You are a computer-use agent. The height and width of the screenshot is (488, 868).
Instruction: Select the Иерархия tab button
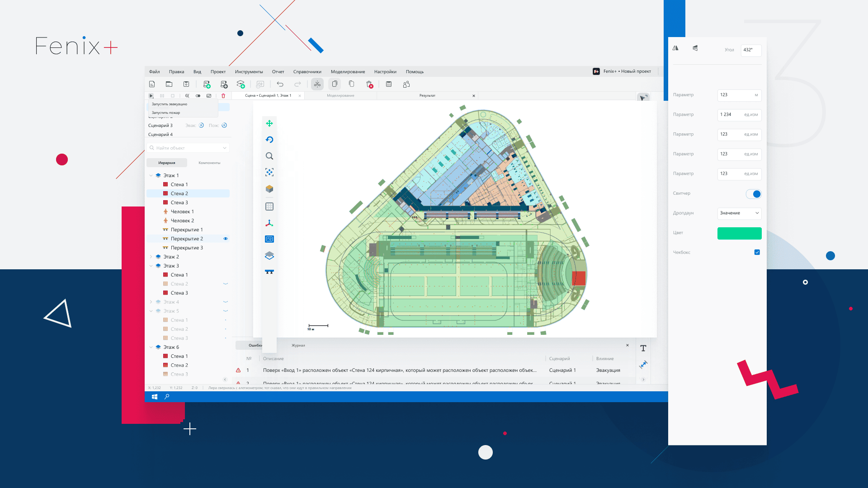pos(167,163)
